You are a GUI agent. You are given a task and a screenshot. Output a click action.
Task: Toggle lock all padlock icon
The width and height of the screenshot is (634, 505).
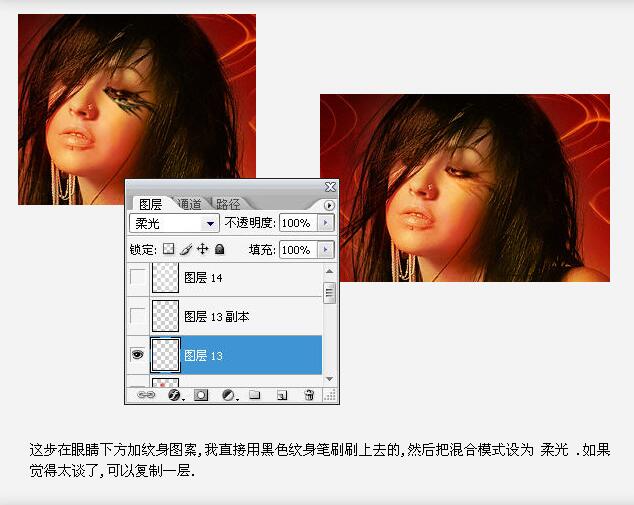click(220, 249)
